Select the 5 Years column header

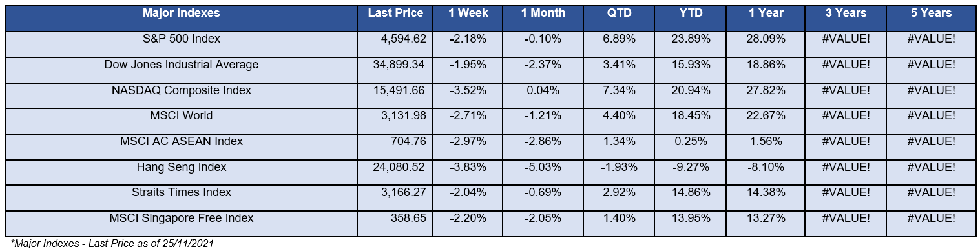931,18
